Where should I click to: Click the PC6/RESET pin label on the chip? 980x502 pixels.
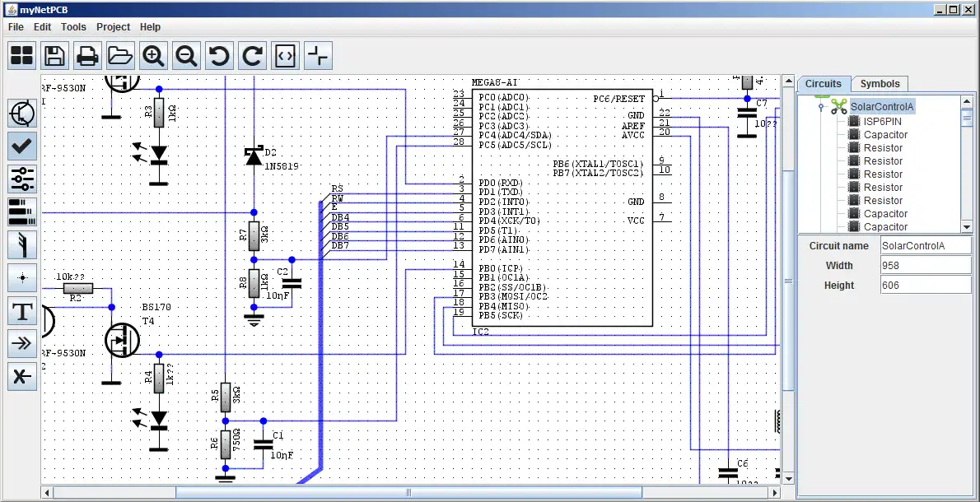pyautogui.click(x=618, y=99)
